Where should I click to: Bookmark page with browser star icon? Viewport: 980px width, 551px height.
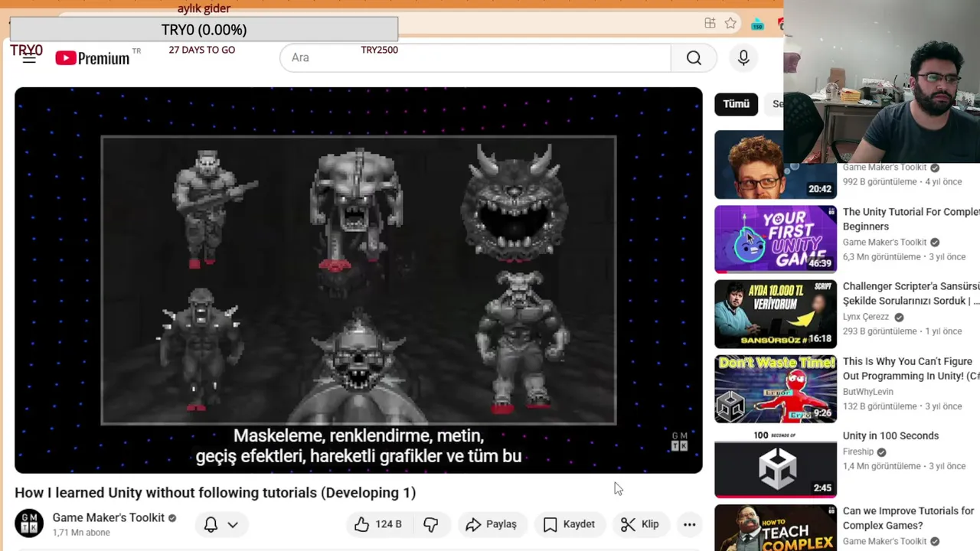[730, 24]
